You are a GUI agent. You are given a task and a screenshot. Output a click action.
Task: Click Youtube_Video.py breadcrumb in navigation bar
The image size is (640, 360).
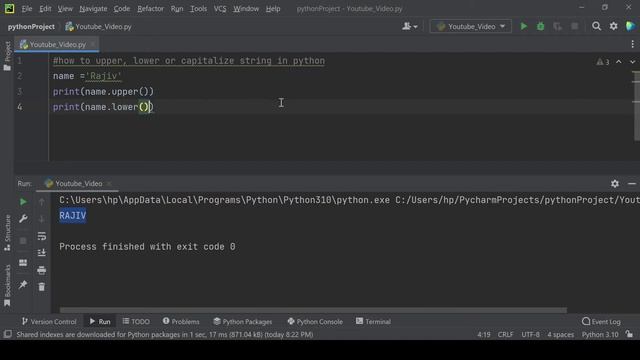(98, 27)
